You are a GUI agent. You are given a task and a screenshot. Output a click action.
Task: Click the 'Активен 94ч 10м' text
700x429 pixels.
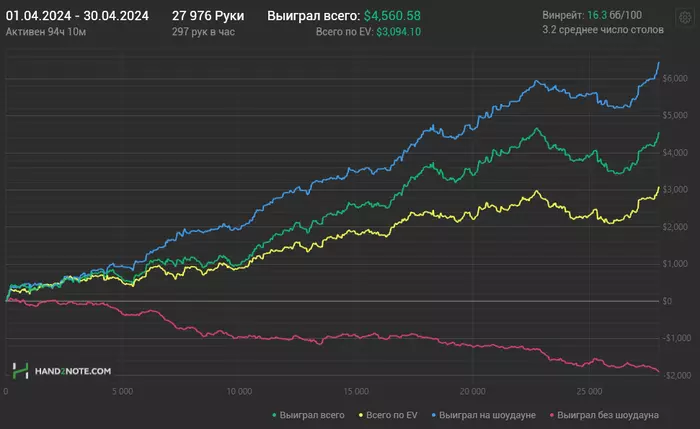click(x=46, y=32)
